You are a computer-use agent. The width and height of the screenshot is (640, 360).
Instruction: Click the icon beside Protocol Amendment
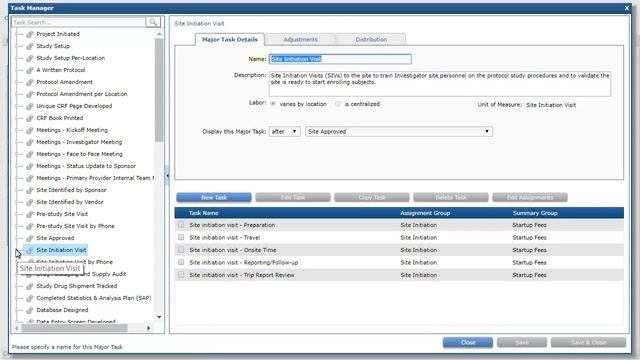pos(29,82)
